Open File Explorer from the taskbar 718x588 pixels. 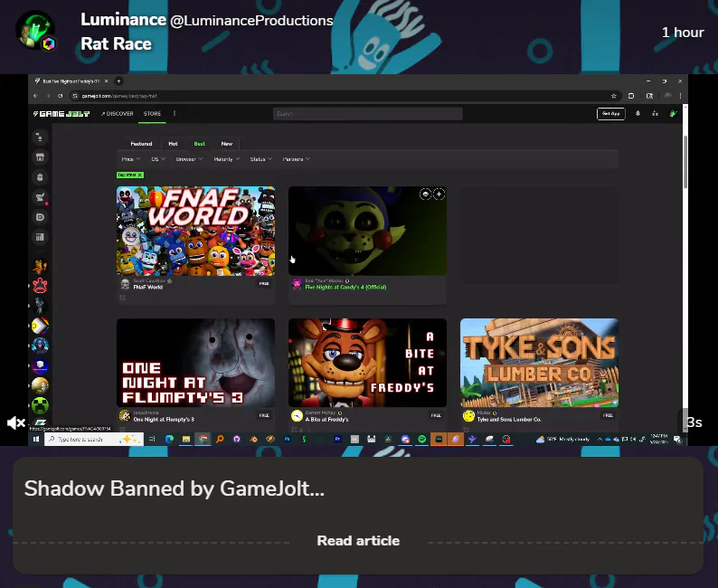click(x=186, y=439)
